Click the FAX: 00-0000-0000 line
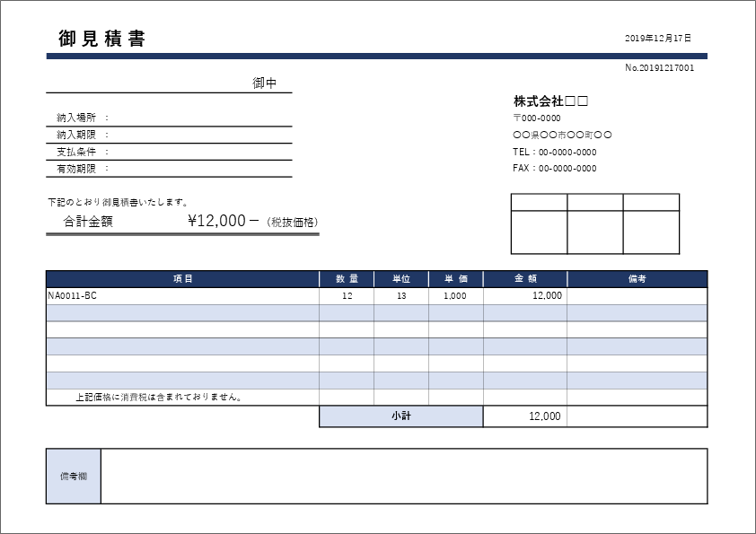This screenshot has width=756, height=534. (554, 168)
